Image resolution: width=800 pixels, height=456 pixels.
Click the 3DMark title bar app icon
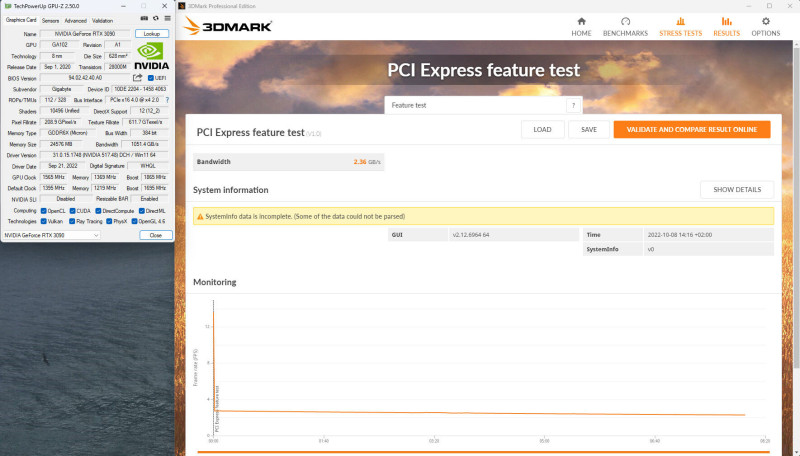pos(182,6)
